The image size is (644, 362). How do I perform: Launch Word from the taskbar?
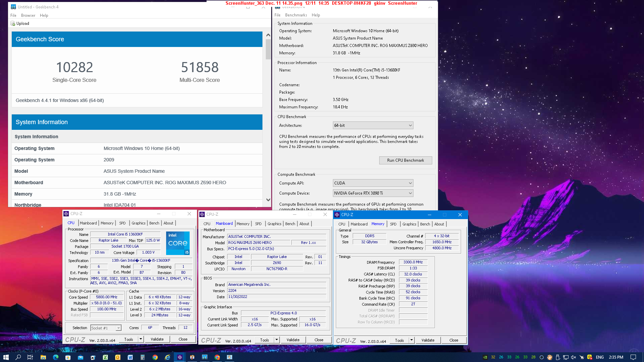pos(130,357)
